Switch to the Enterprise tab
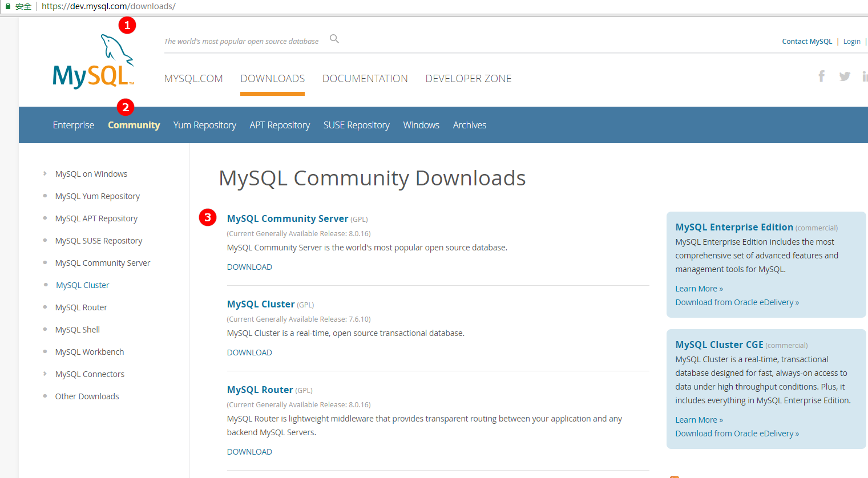 pos(73,125)
